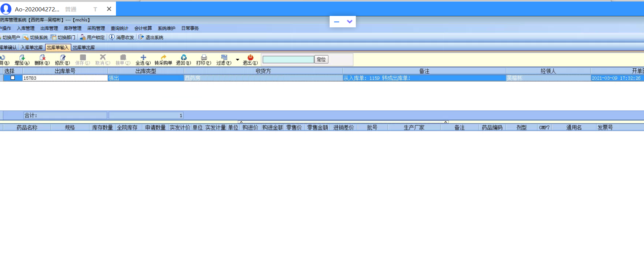The image size is (644, 259).
Task: Tick the checkbox for order 15783
Action: pos(13,78)
